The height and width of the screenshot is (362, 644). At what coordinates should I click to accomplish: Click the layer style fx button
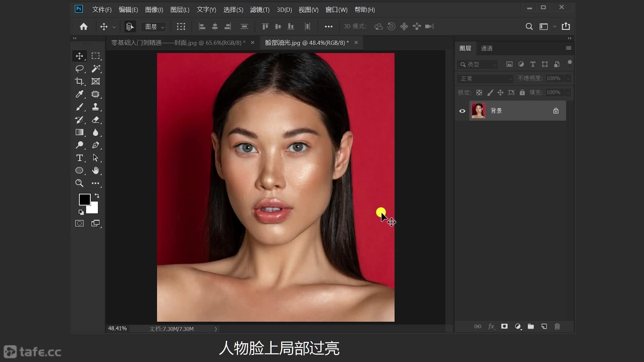point(491,326)
